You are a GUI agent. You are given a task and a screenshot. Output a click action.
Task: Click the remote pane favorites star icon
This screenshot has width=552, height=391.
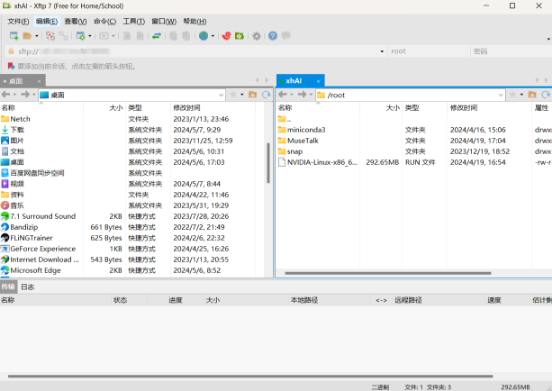pyautogui.click(x=513, y=94)
